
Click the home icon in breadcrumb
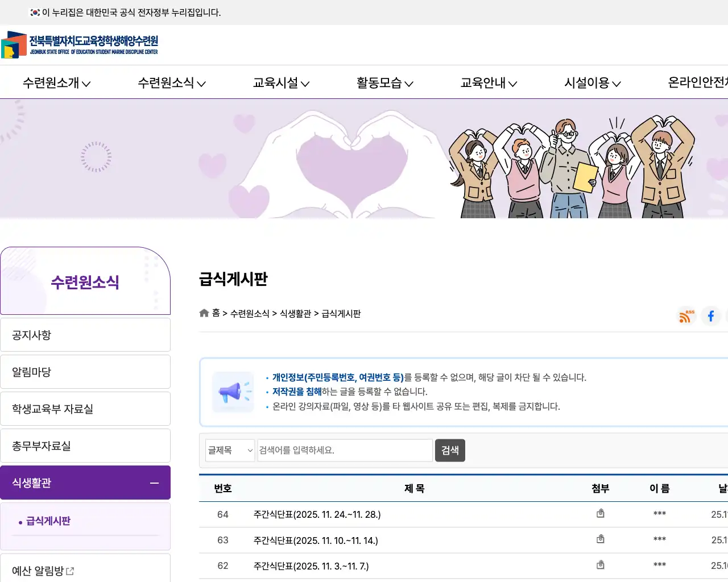(204, 313)
